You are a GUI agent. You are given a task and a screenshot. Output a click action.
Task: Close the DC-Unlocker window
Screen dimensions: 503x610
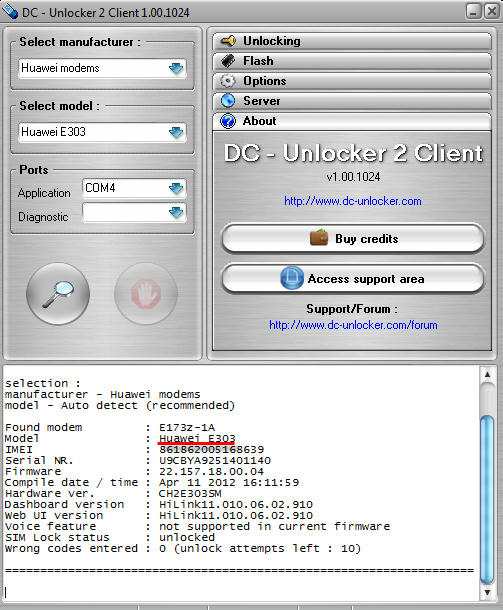tap(492, 11)
